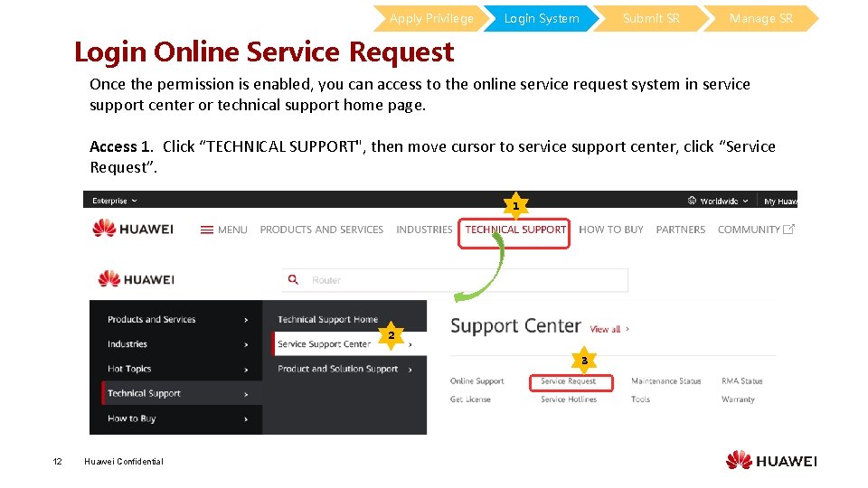Open the HOW TO BUY nav item
The image size is (868, 488).
(611, 230)
